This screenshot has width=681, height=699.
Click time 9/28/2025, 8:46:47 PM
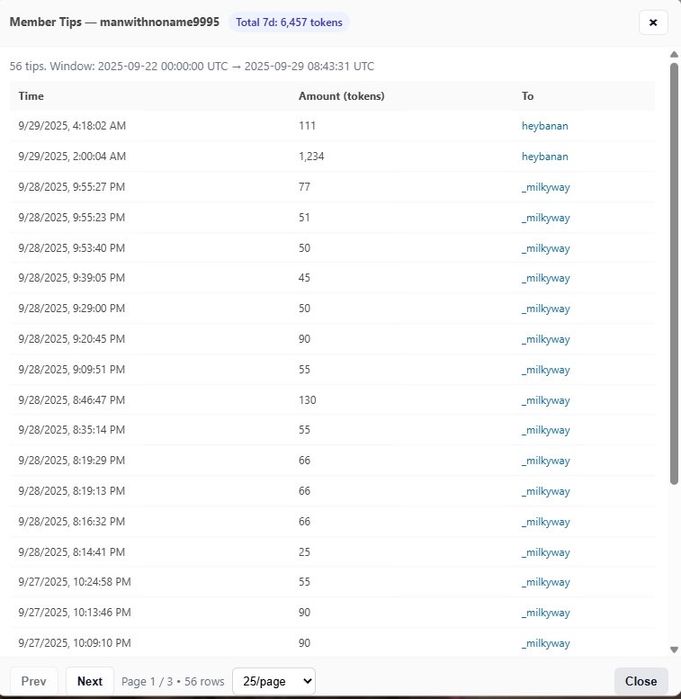72,400
